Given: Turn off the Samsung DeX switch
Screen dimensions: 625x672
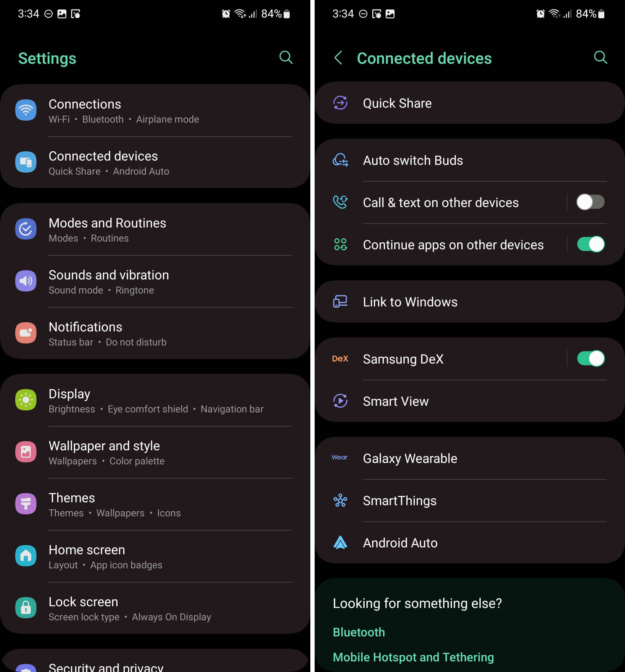Looking at the screenshot, I should (590, 359).
